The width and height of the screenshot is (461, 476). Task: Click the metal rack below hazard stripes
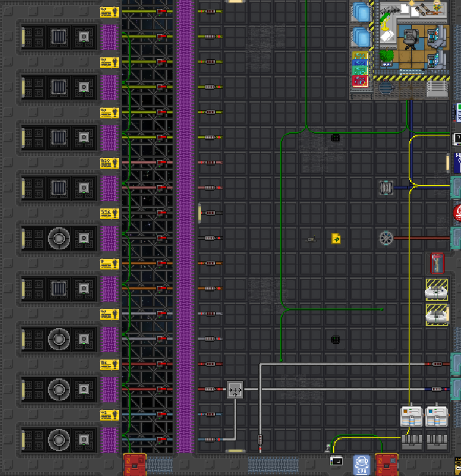click(x=436, y=89)
